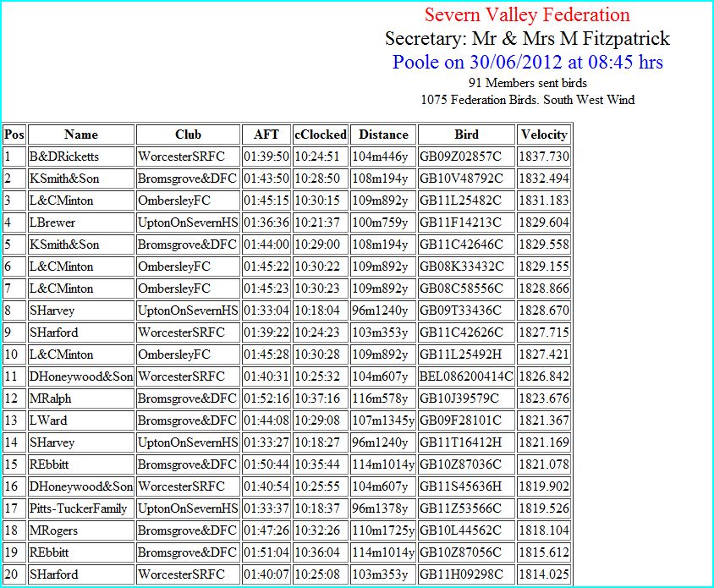
Task: Select bird GB08C58556C
Action: pyautogui.click(x=461, y=289)
